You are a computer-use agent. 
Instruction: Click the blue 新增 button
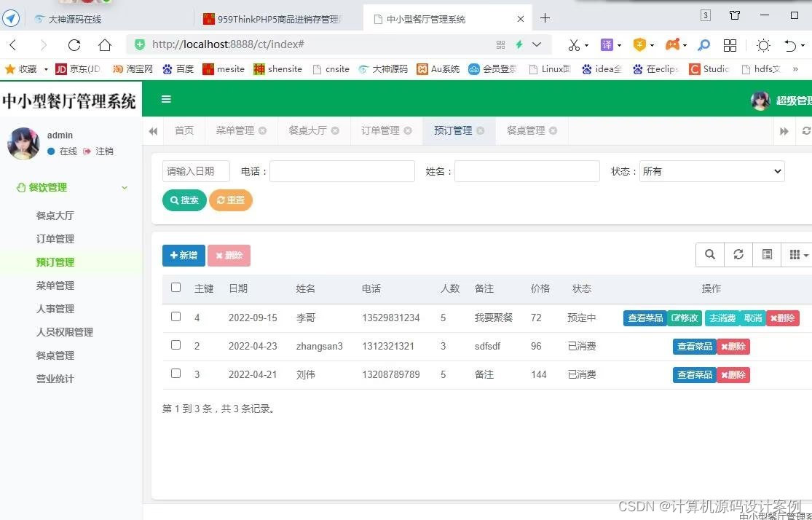[184, 256]
